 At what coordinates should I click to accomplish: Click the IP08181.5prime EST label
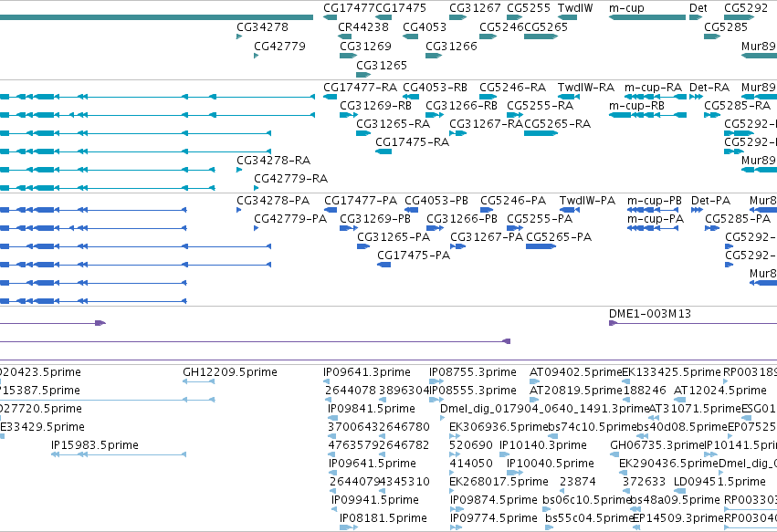[383, 518]
